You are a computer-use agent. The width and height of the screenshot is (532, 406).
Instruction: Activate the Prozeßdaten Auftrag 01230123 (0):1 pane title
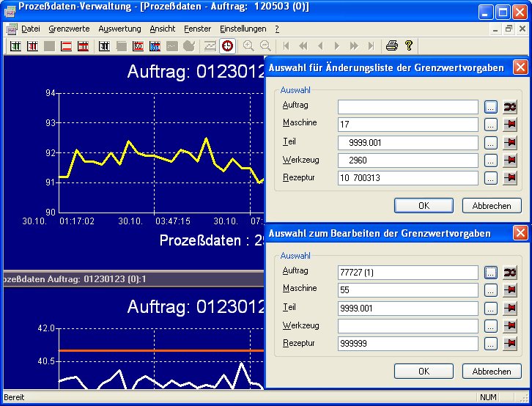coord(133,279)
